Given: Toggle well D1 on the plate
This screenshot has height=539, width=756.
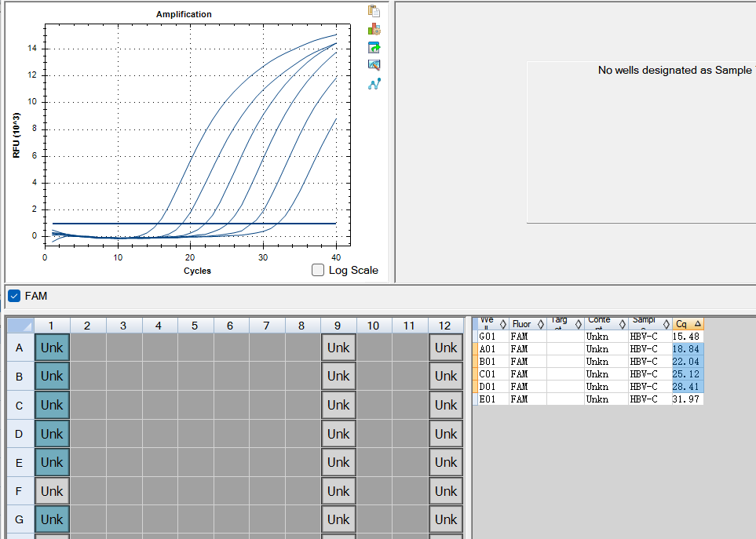Looking at the screenshot, I should point(52,434).
